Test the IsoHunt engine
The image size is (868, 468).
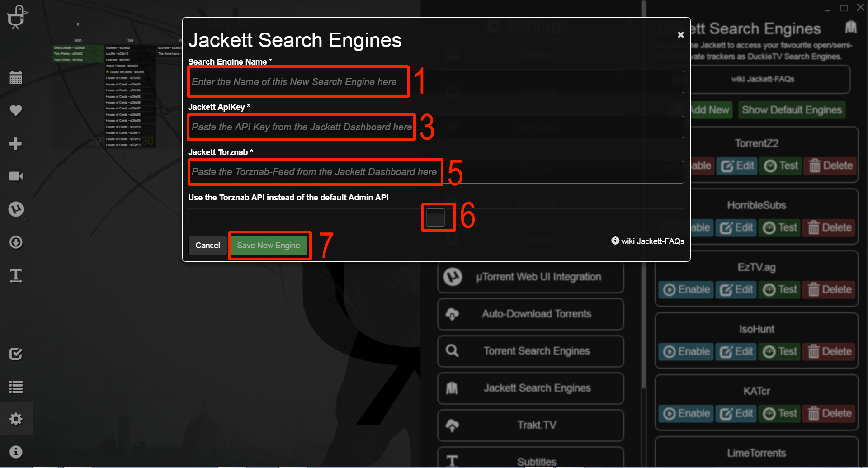pos(780,352)
